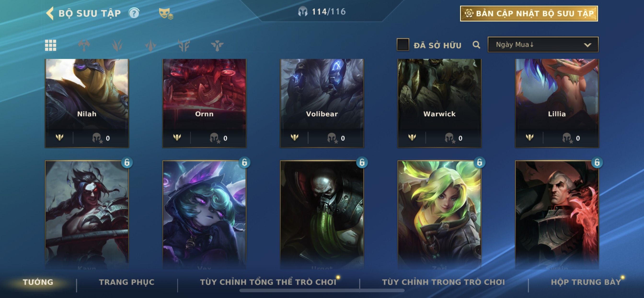Click the mastery emblem on Nilah's card

[59, 137]
